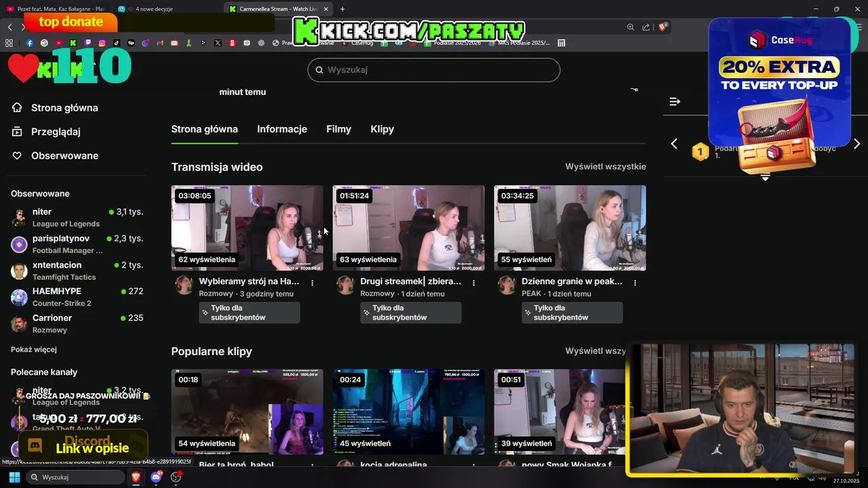Switch to the Filmy tab
This screenshot has width=868, height=488.
tap(338, 129)
